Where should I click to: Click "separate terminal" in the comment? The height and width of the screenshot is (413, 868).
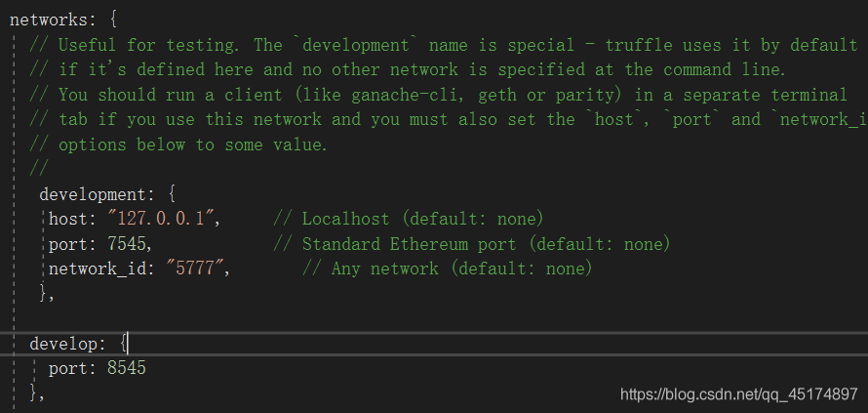(x=765, y=95)
